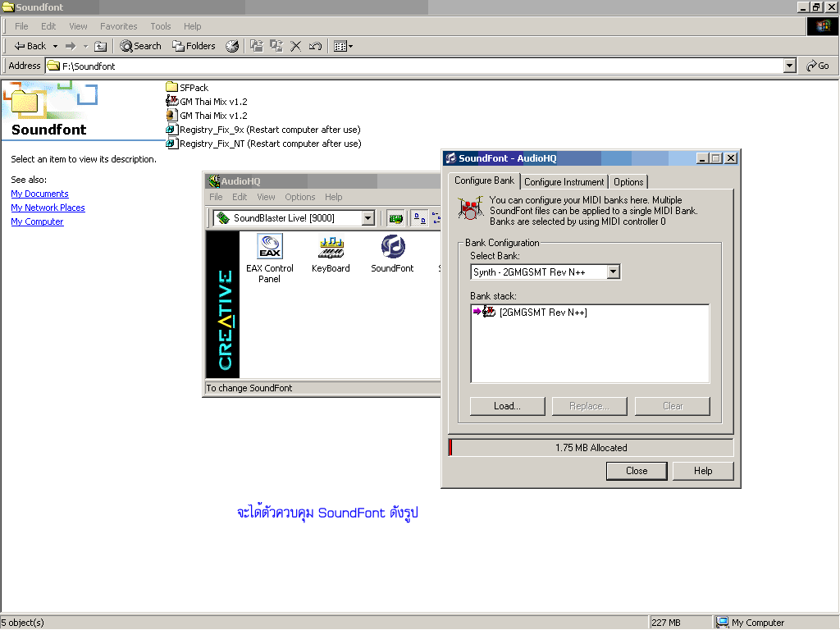Toggle large icons view in AudioHQ toolbar

(420, 218)
